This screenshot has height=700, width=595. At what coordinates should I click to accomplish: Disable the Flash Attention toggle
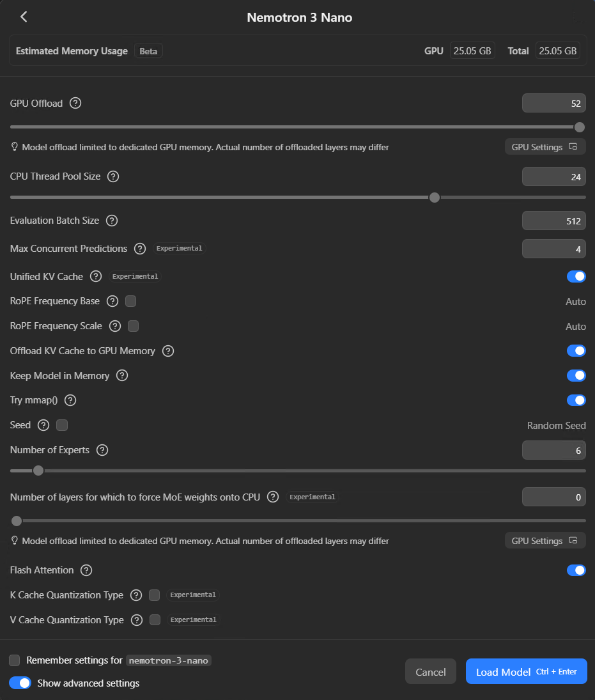576,570
